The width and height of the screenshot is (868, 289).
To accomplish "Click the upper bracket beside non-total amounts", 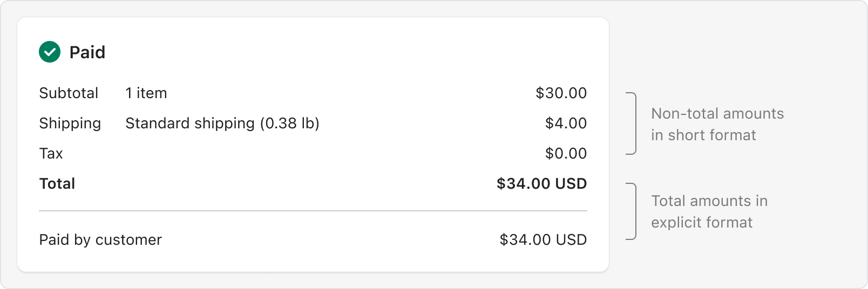I will pyautogui.click(x=631, y=123).
